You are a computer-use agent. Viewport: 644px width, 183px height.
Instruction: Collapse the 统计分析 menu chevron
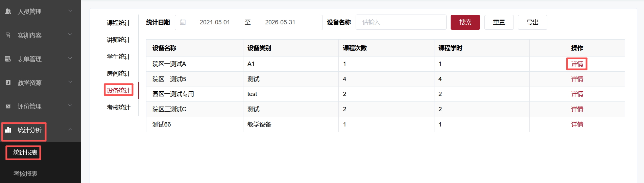[70, 130]
